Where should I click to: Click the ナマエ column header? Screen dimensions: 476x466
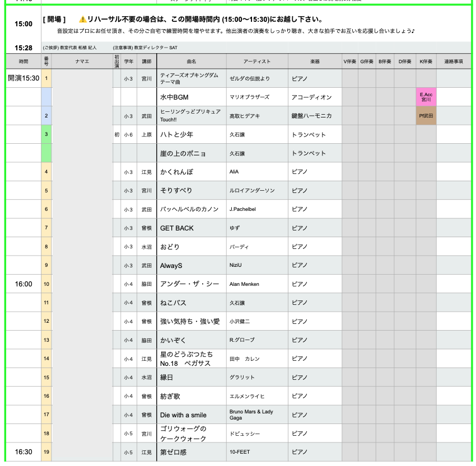click(x=82, y=62)
